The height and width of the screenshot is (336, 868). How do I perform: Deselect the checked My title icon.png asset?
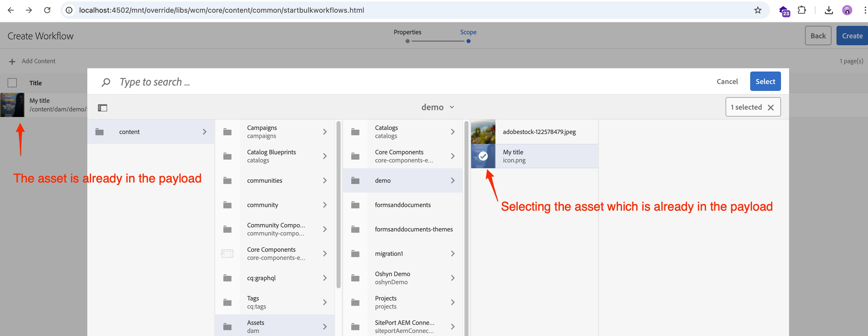483,156
